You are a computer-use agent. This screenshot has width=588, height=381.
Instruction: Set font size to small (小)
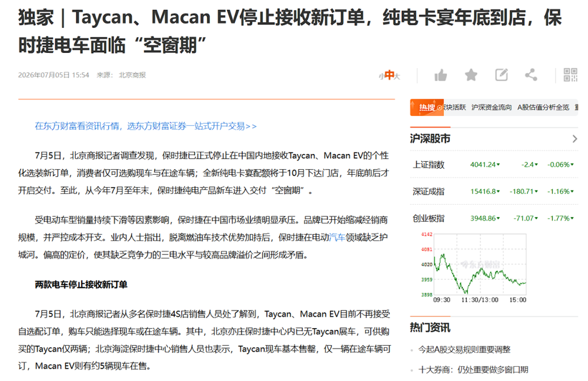click(381, 76)
